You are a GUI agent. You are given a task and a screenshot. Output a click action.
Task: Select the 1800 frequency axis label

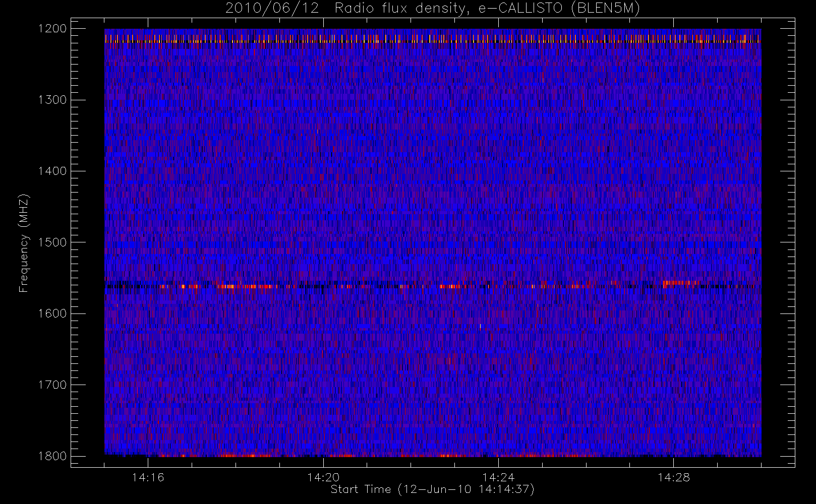point(52,456)
